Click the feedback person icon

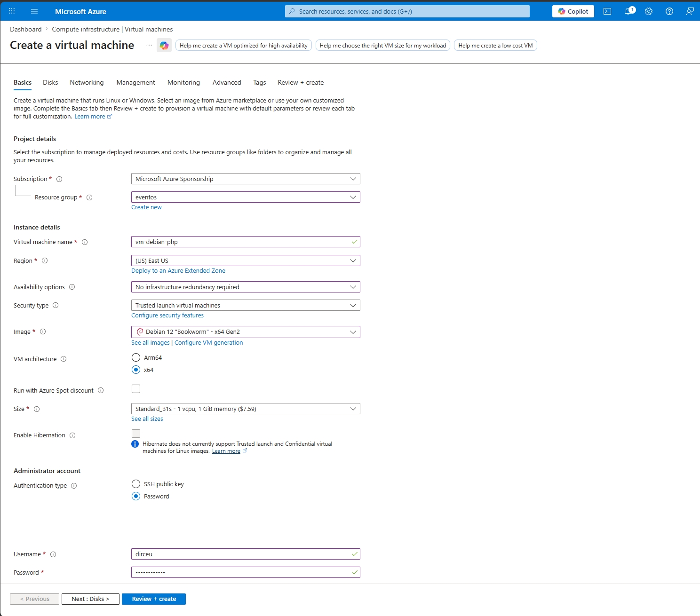click(x=690, y=11)
